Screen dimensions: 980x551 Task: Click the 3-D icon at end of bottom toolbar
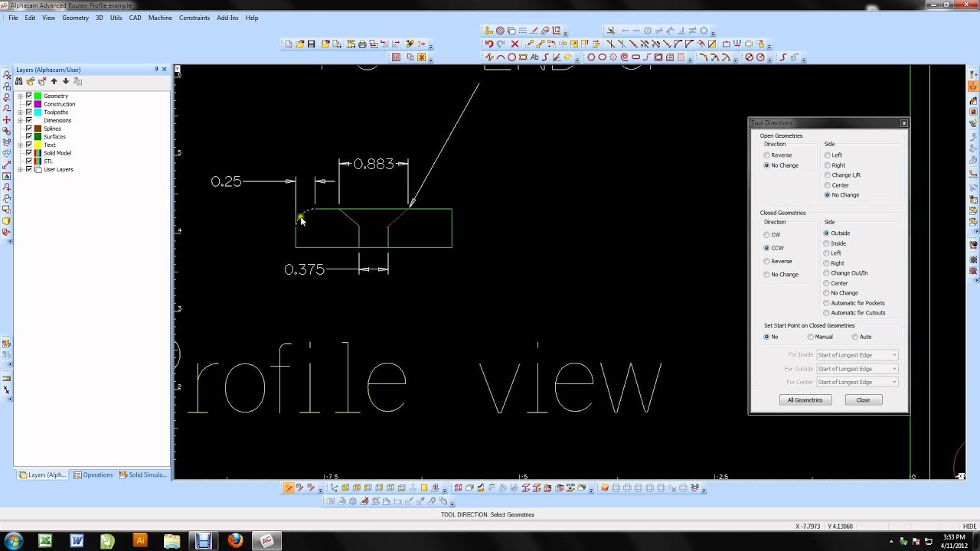(x=694, y=487)
